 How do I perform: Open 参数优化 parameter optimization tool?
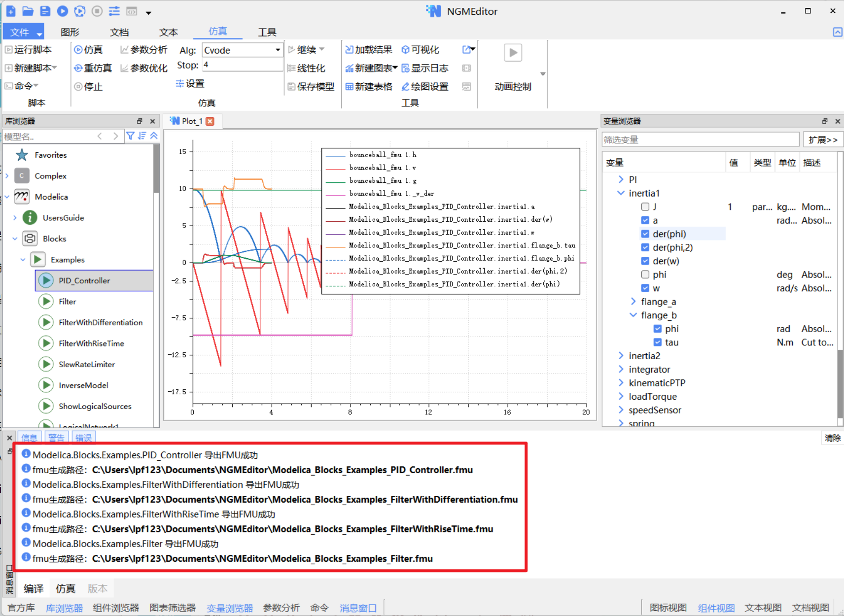(144, 68)
